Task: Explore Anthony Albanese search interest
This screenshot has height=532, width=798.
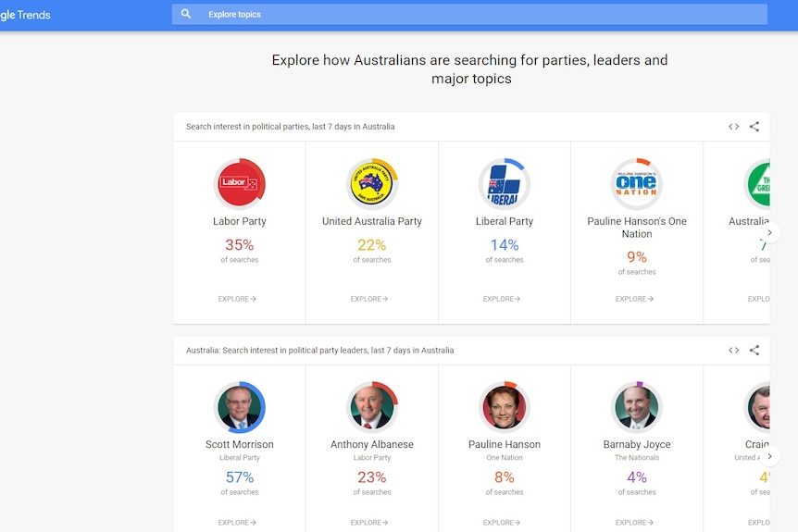Action: click(x=369, y=523)
